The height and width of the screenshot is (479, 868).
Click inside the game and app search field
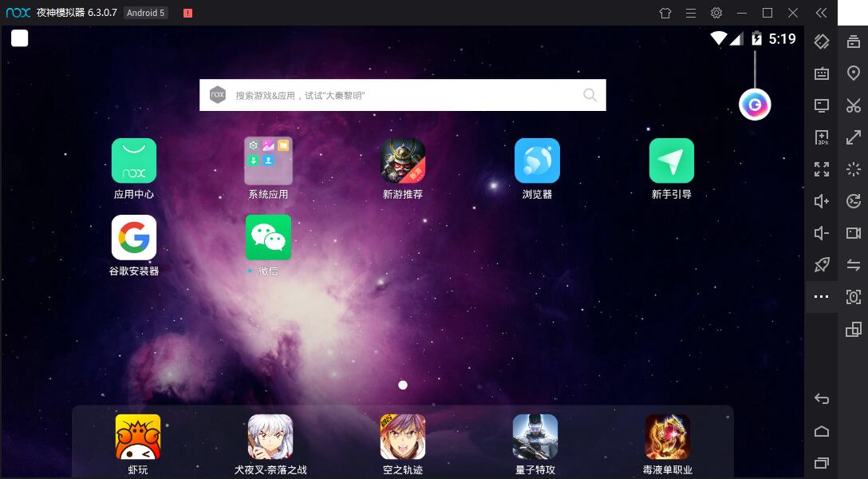tap(402, 95)
